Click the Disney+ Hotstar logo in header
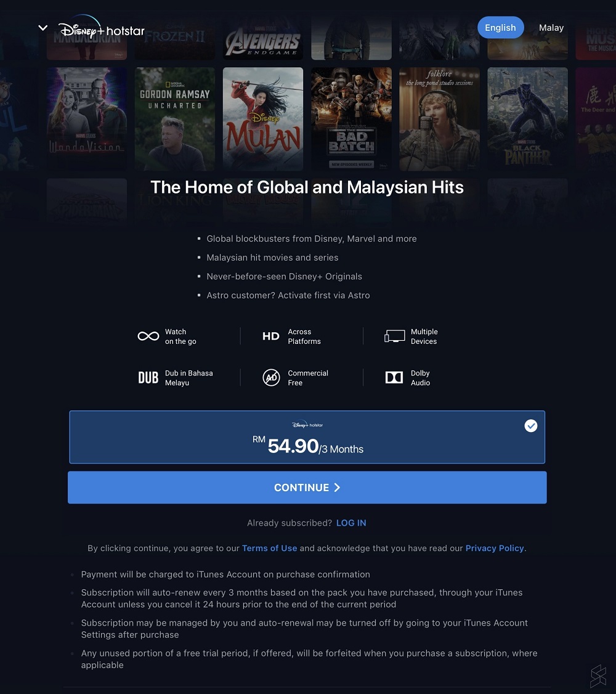The width and height of the screenshot is (616, 694). pos(102,28)
